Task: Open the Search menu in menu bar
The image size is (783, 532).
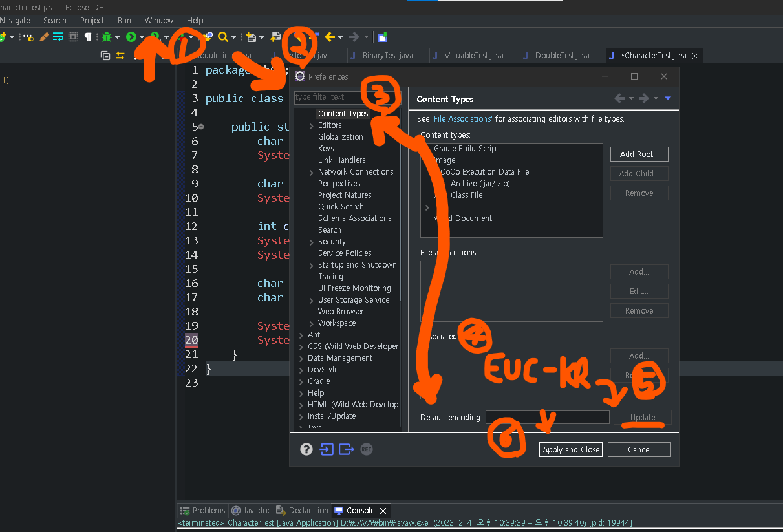Action: 55,20
